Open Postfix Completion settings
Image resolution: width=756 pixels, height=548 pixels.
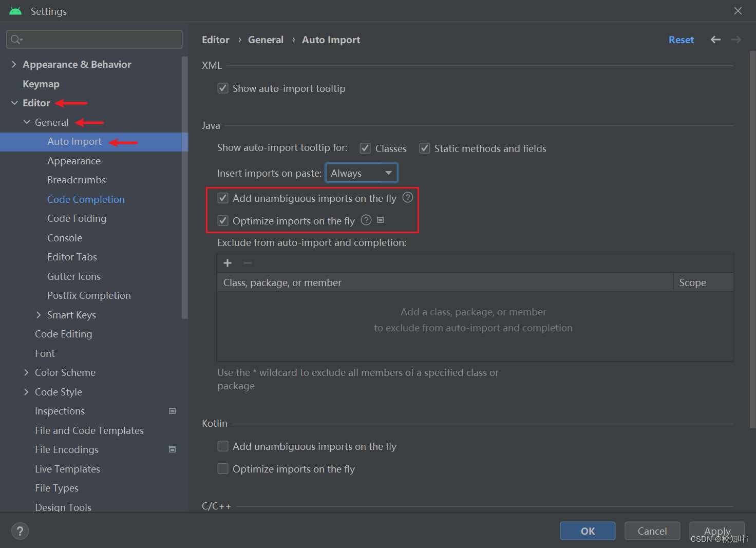(89, 295)
